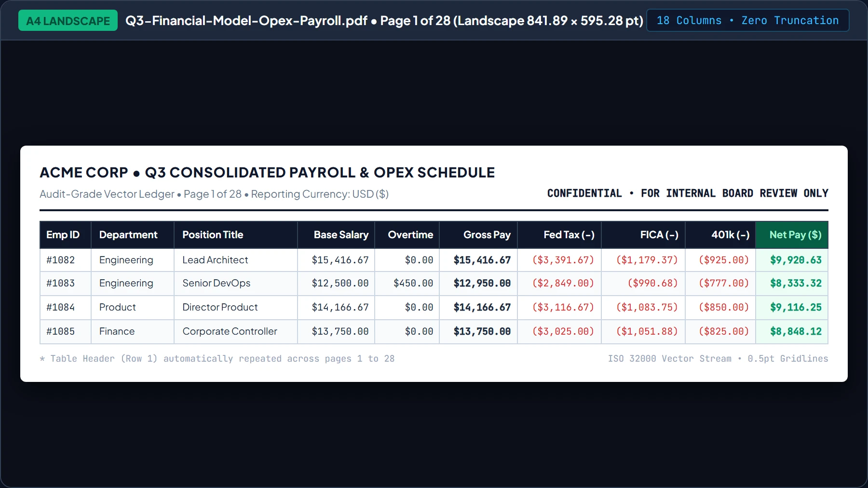
Task: Click the ACME CORP Q3 schedule title
Action: (267, 173)
